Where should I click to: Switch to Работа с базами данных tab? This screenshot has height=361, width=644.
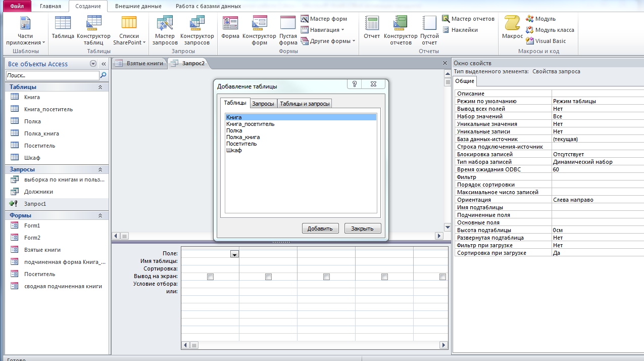click(208, 6)
